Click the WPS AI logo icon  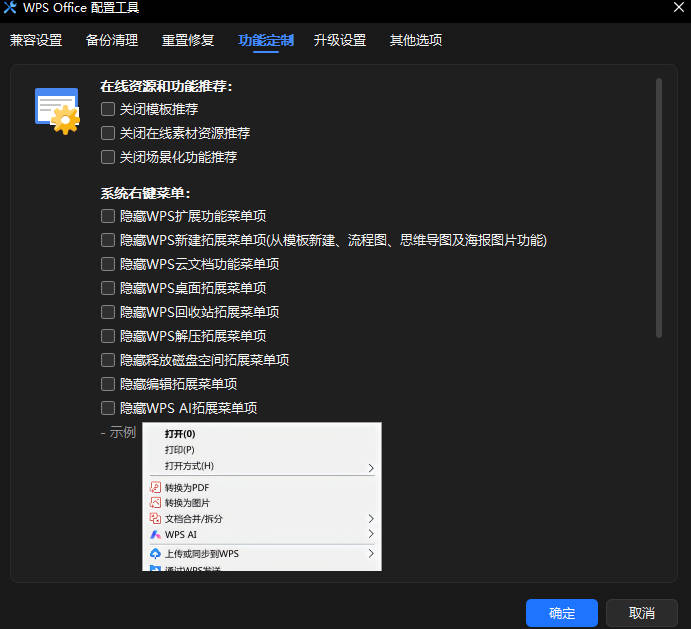[x=155, y=535]
